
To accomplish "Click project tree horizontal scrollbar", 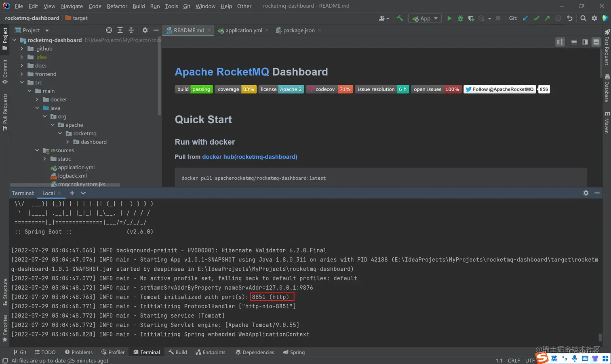I will pyautogui.click(x=65, y=185).
